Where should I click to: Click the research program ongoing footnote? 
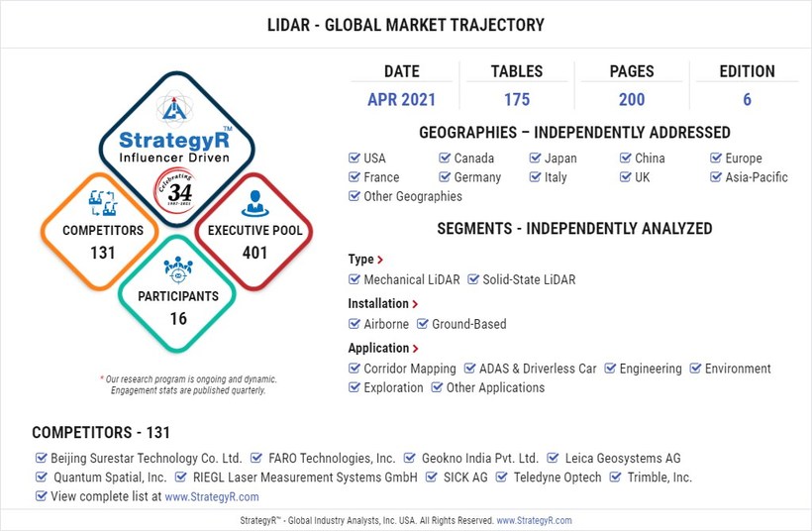[x=188, y=385]
